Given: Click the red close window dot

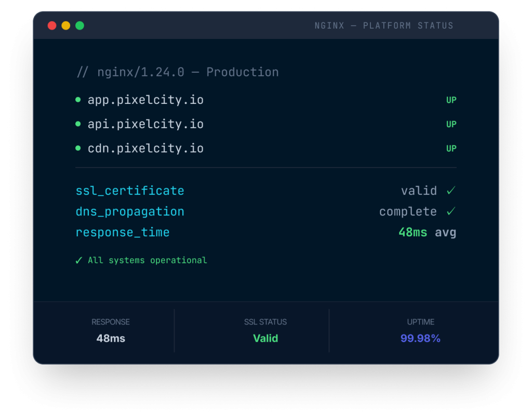Looking at the screenshot, I should point(52,25).
